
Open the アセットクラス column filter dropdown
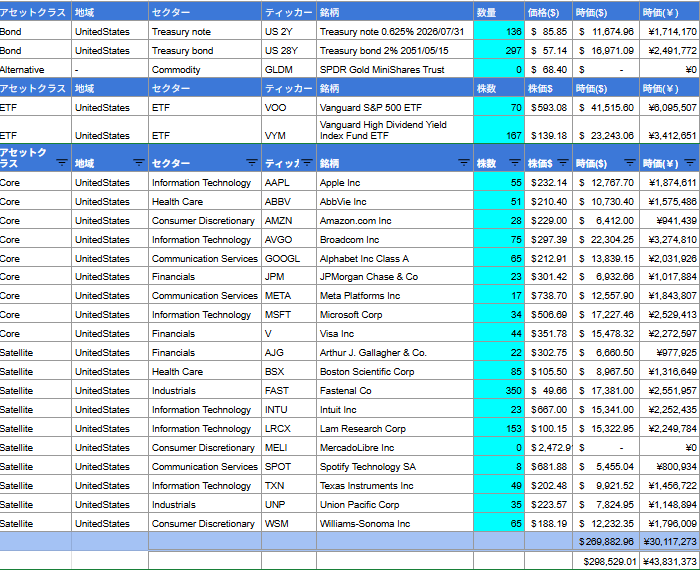pos(62,162)
